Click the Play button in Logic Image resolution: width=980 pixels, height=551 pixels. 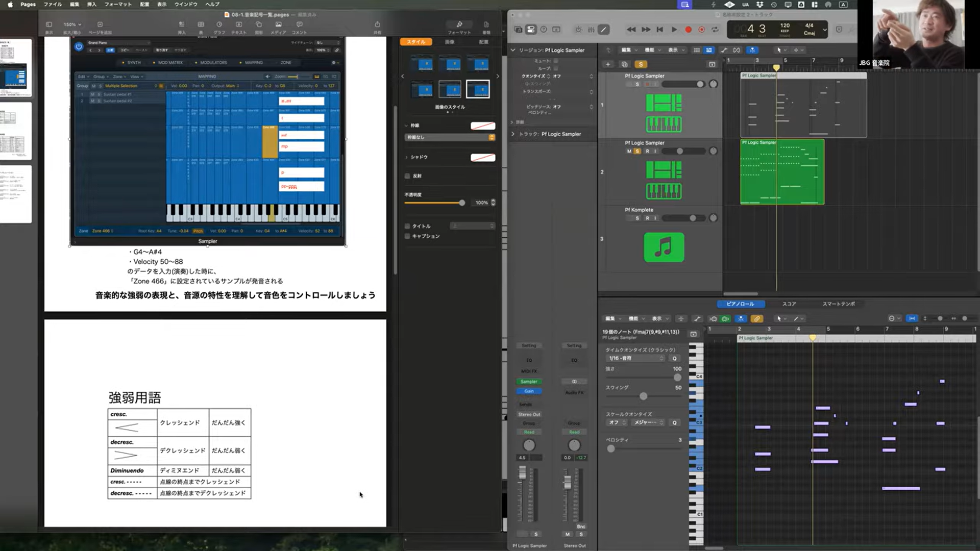674,30
